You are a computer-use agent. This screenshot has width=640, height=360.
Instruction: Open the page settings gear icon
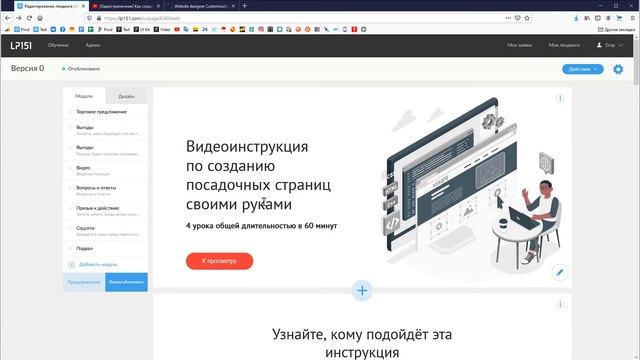pyautogui.click(x=618, y=69)
